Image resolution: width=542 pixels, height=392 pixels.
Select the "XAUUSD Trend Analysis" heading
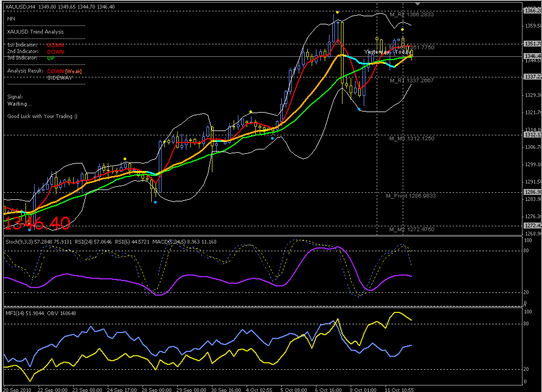point(35,32)
